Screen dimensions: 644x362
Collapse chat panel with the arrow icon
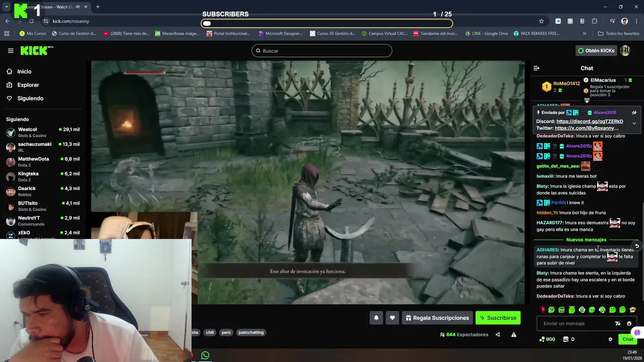click(536, 68)
